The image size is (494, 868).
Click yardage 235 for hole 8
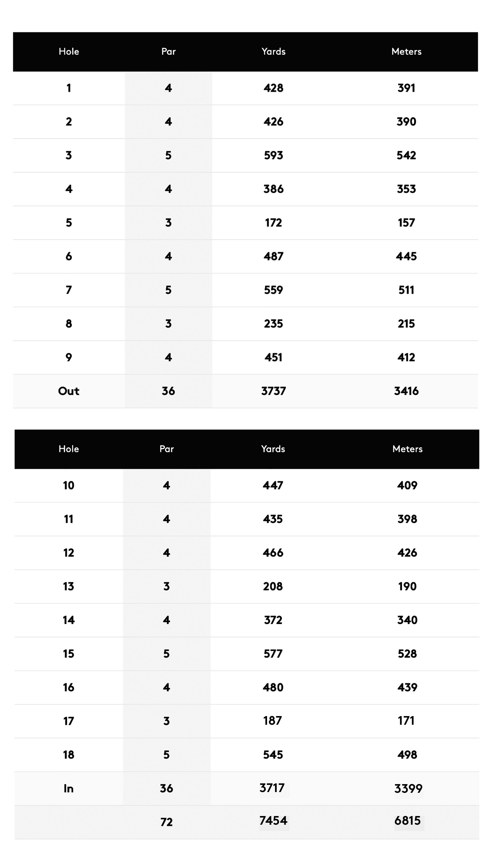pyautogui.click(x=273, y=324)
